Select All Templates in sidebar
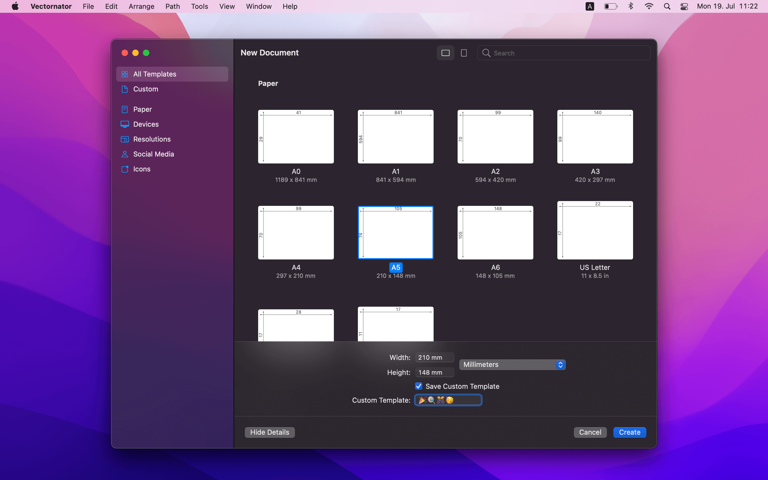 tap(172, 74)
